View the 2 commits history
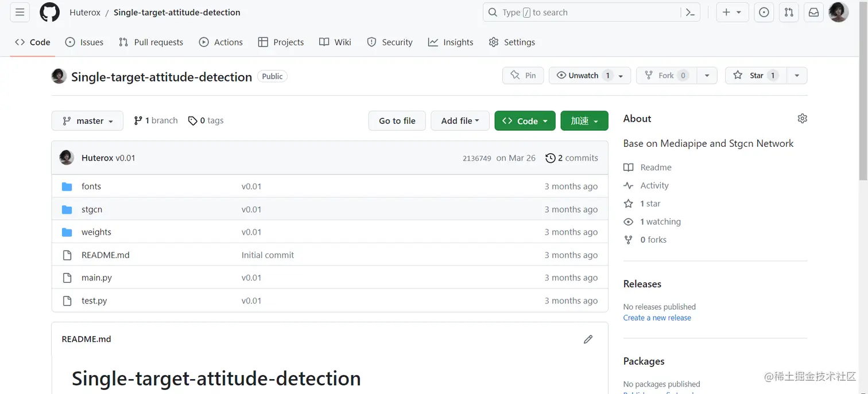Screen dimensions: 868x394 tap(572, 158)
